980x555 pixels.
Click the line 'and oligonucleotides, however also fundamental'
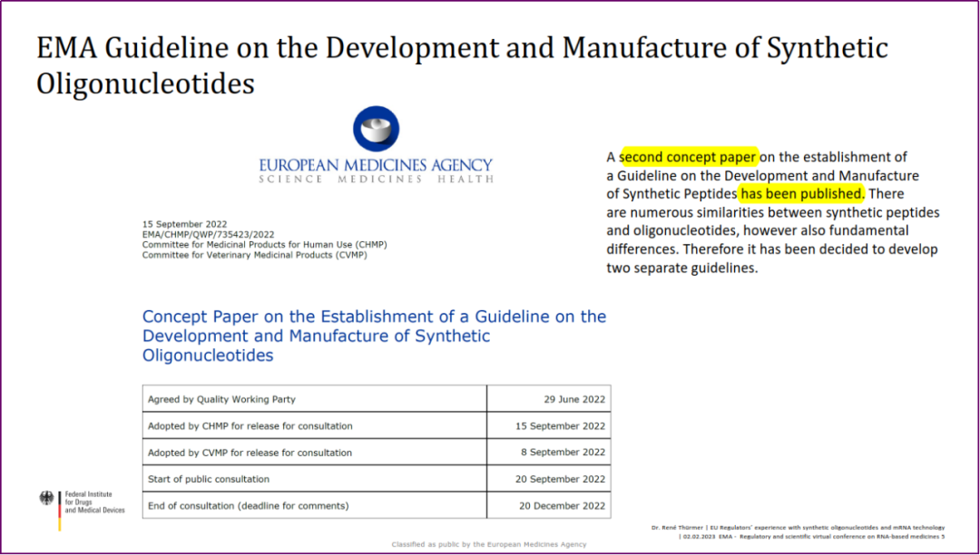[758, 231]
